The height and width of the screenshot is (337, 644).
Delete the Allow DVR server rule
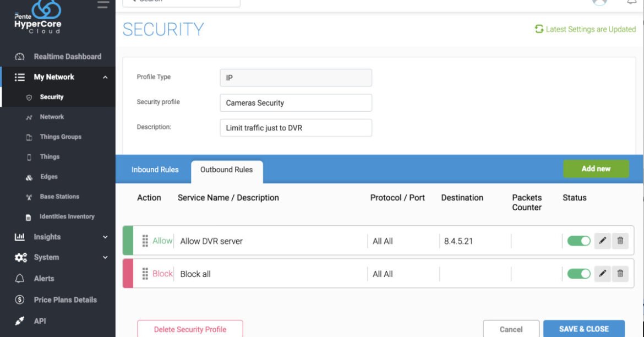620,241
